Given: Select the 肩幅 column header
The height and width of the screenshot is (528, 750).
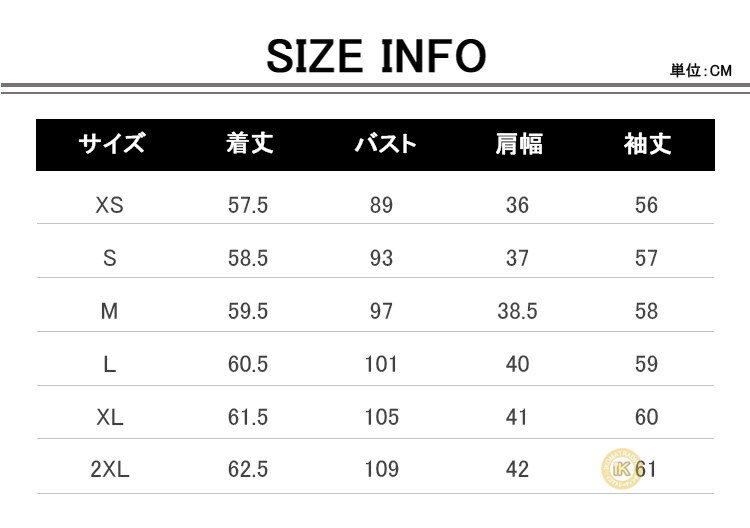Looking at the screenshot, I should (x=518, y=144).
